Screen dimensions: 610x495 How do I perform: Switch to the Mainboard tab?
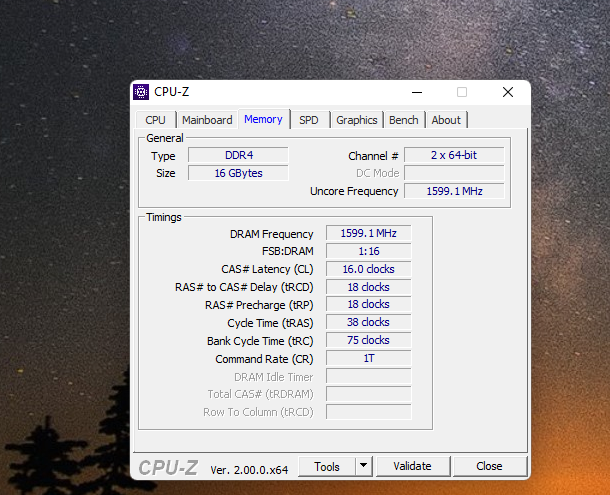coord(207,120)
